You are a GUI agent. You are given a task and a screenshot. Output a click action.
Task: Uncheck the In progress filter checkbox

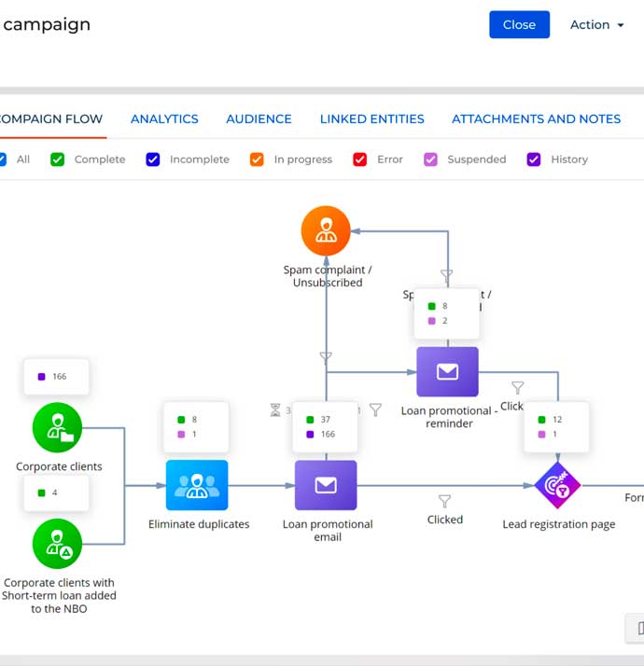coord(257,160)
